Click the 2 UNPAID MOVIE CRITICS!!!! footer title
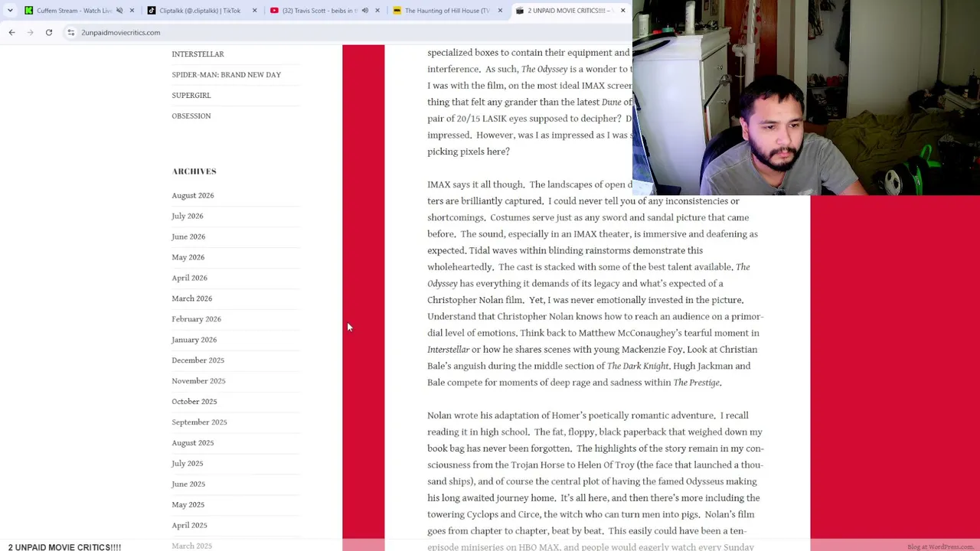980x551 pixels. pos(64,547)
